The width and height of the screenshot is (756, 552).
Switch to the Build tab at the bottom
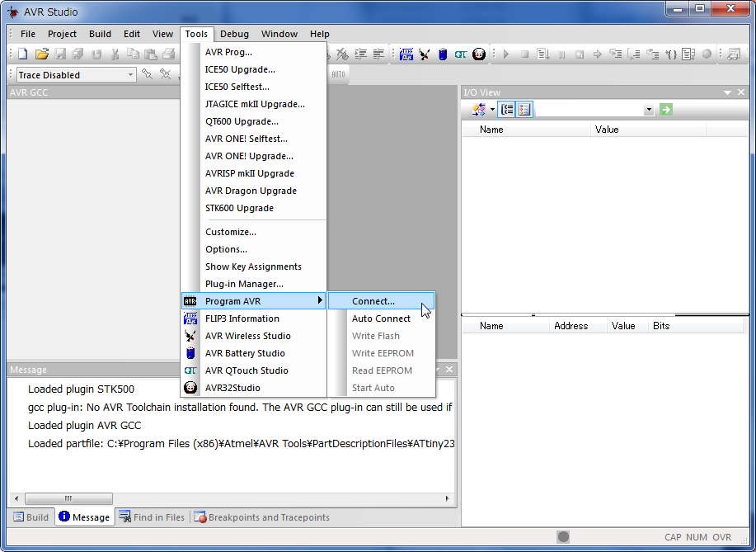click(x=31, y=517)
